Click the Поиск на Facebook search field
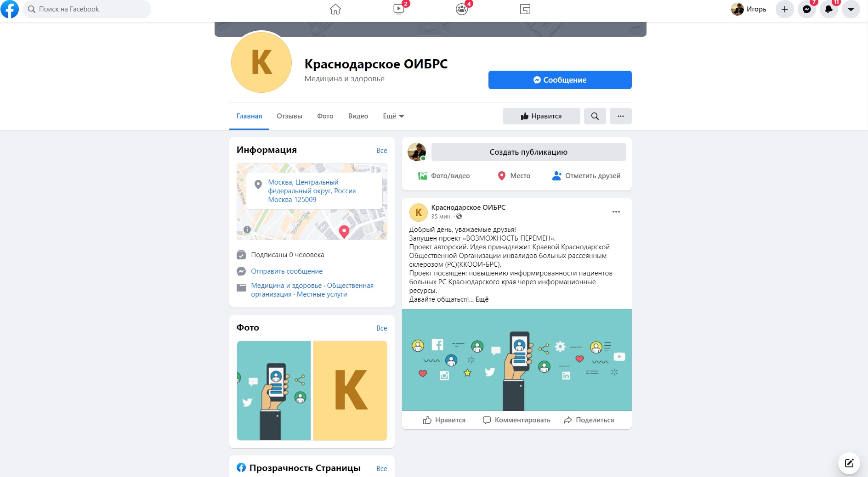The width and height of the screenshot is (868, 477). [87, 9]
